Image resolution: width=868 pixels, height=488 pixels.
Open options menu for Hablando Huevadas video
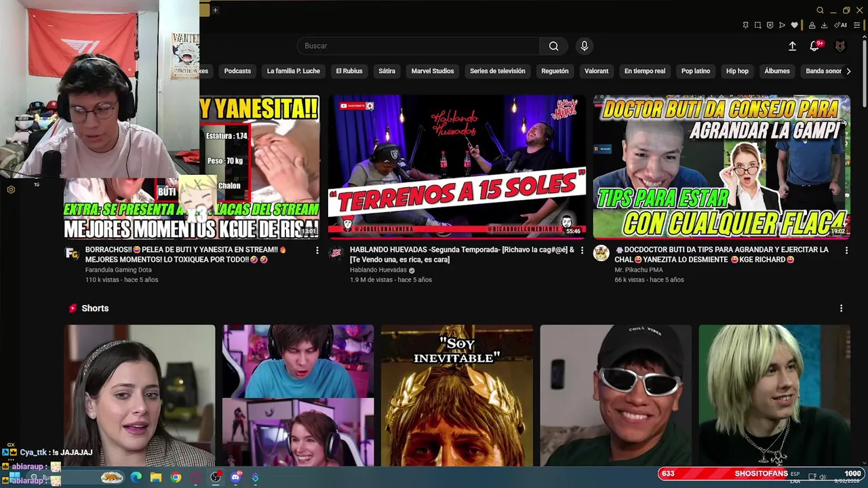point(581,250)
